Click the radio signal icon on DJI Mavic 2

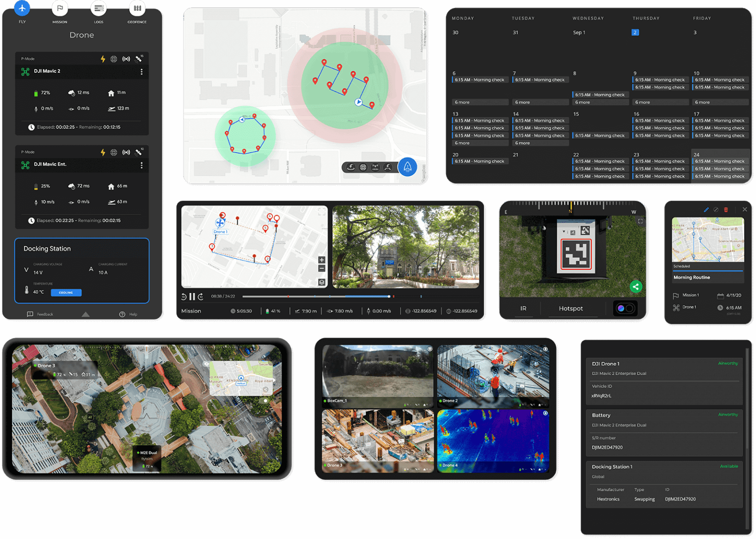click(126, 59)
